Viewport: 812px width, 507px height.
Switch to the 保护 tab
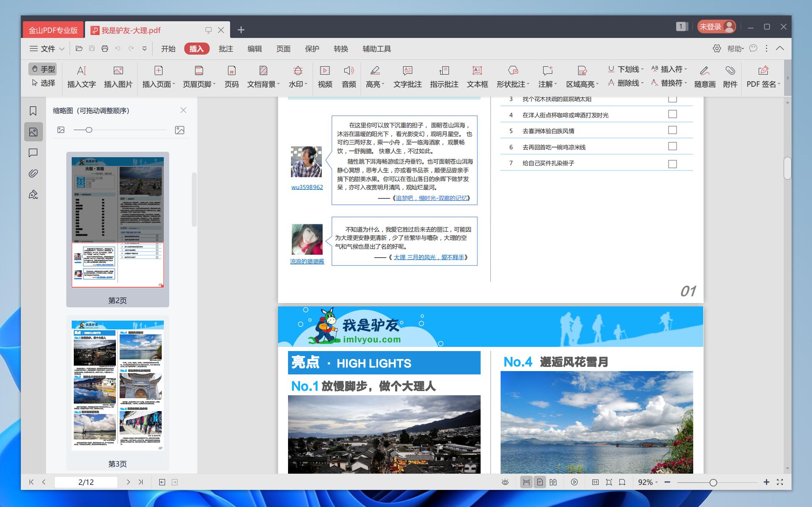(312, 49)
